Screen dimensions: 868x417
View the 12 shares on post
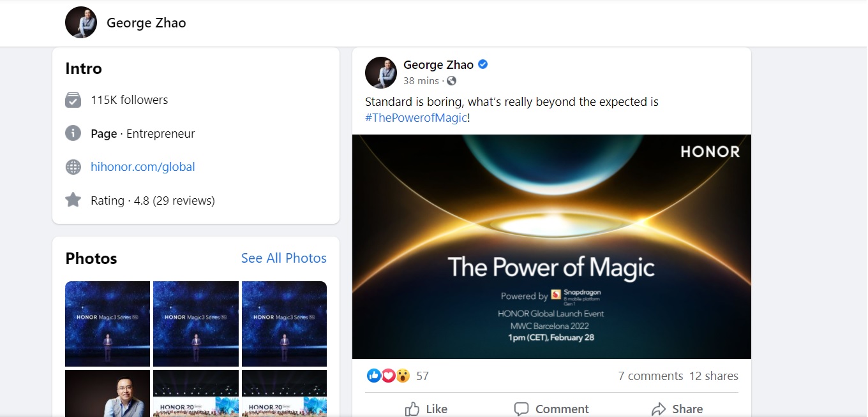714,376
